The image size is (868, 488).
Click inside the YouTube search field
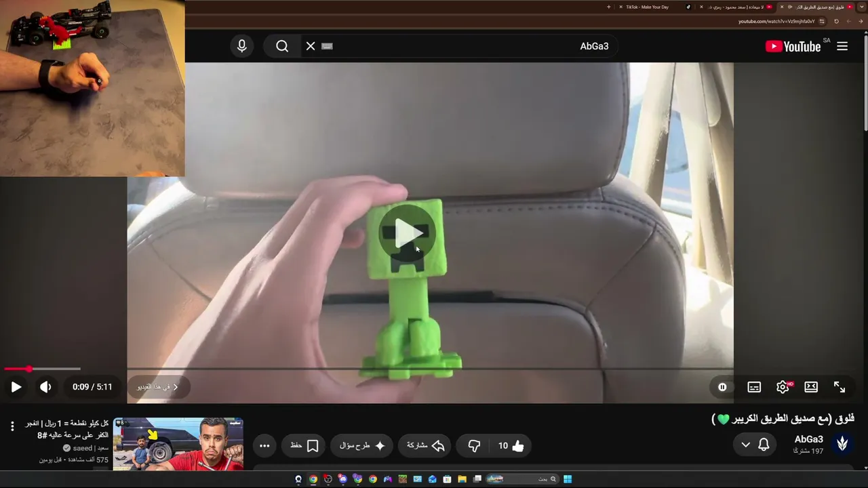(x=461, y=46)
